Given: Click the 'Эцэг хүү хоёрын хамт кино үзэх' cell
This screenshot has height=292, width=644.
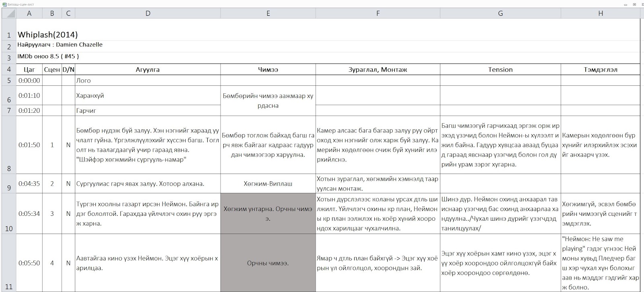Looking at the screenshot, I should point(500,263).
